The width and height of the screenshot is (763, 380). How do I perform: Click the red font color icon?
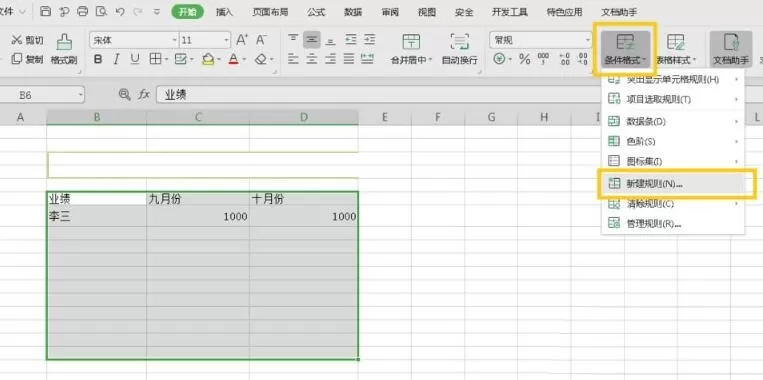pos(234,59)
